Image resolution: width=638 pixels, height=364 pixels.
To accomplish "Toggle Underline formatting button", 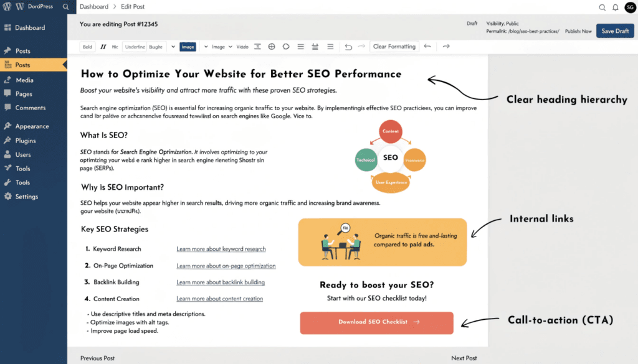I will [x=135, y=47].
